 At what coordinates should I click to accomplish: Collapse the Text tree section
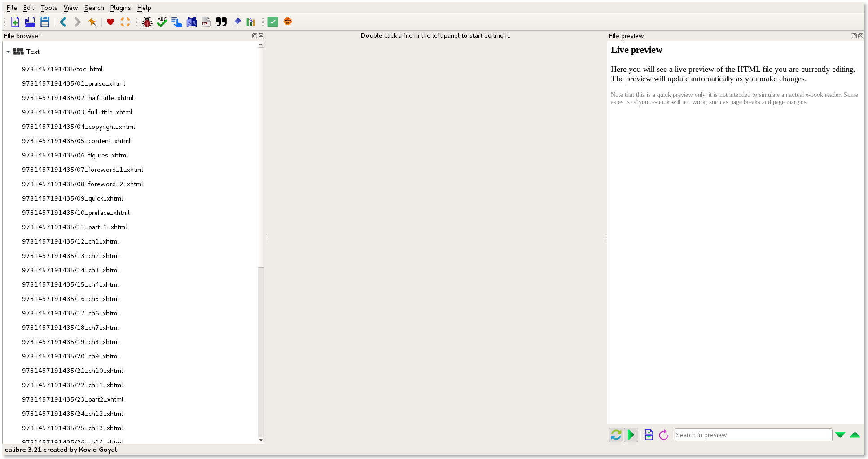pyautogui.click(x=8, y=52)
